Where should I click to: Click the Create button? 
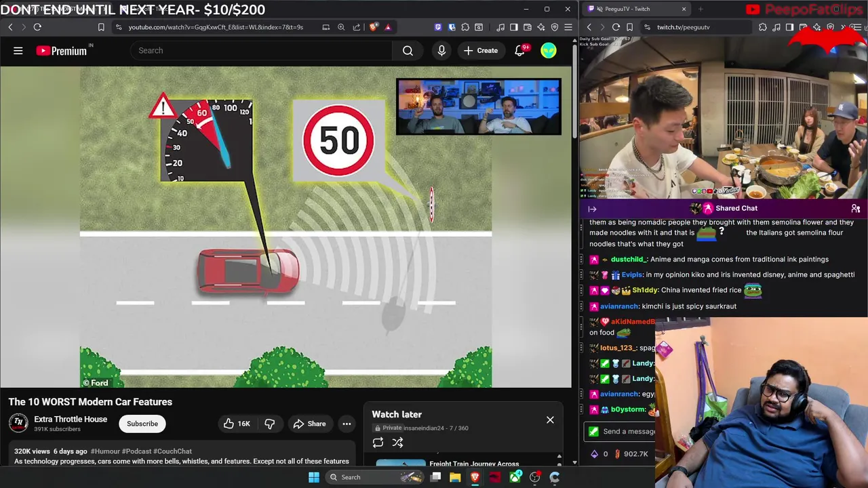[x=481, y=51]
